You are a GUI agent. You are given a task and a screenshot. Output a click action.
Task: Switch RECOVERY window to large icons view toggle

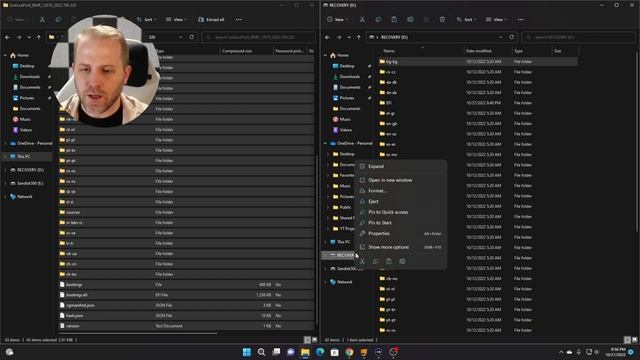point(634,340)
